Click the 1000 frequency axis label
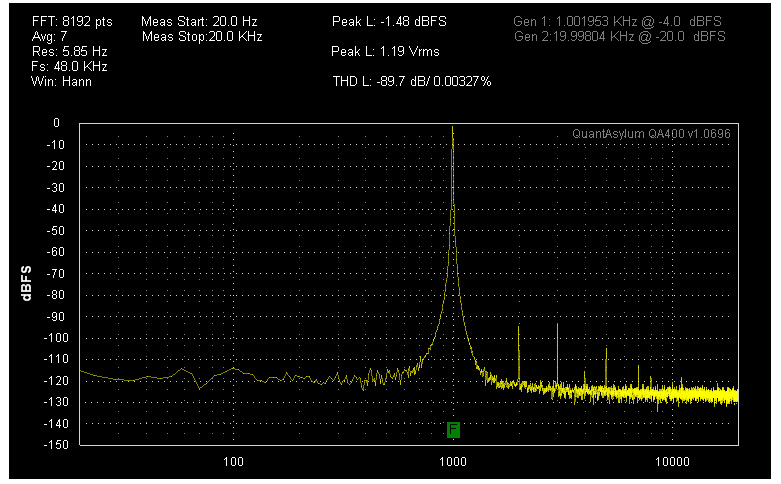Image resolution: width=781 pixels, height=484 pixels. [x=453, y=462]
